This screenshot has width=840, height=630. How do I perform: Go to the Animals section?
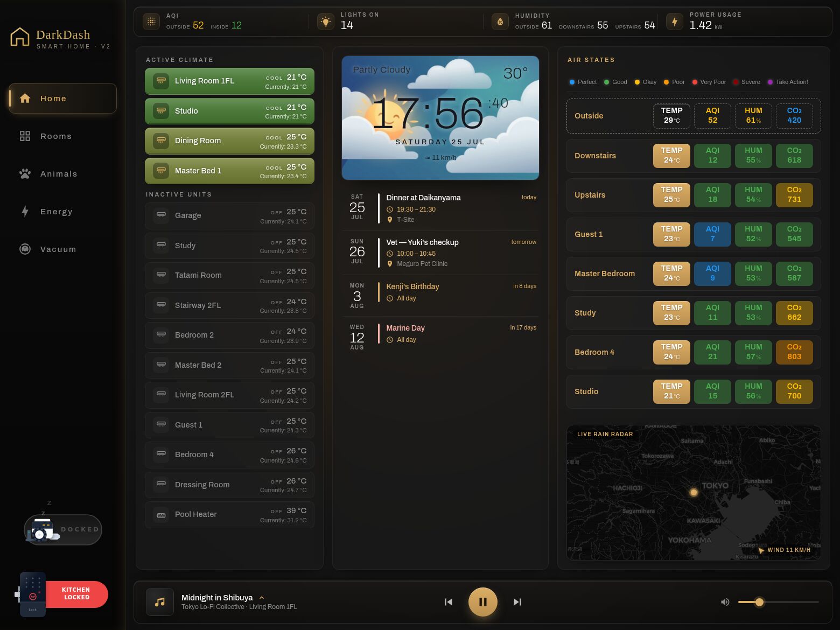click(62, 174)
